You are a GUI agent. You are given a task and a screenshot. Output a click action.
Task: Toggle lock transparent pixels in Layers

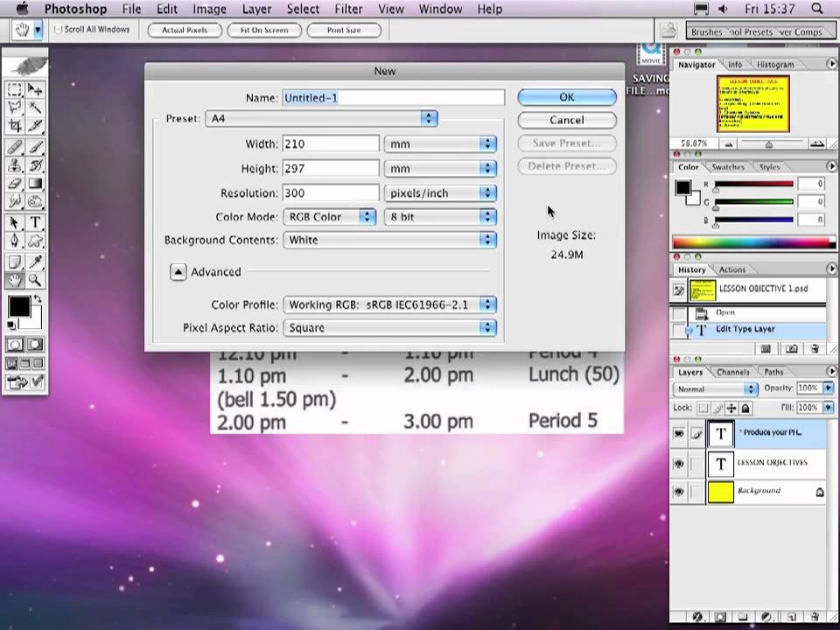[703, 409]
